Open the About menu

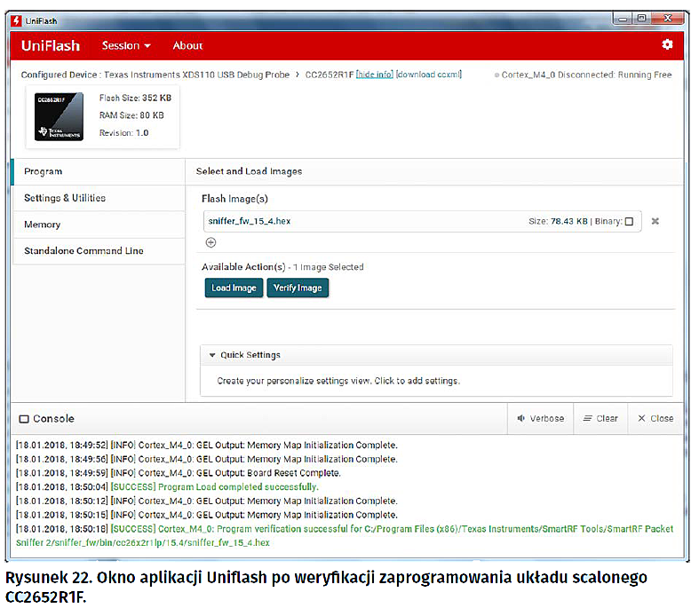187,45
